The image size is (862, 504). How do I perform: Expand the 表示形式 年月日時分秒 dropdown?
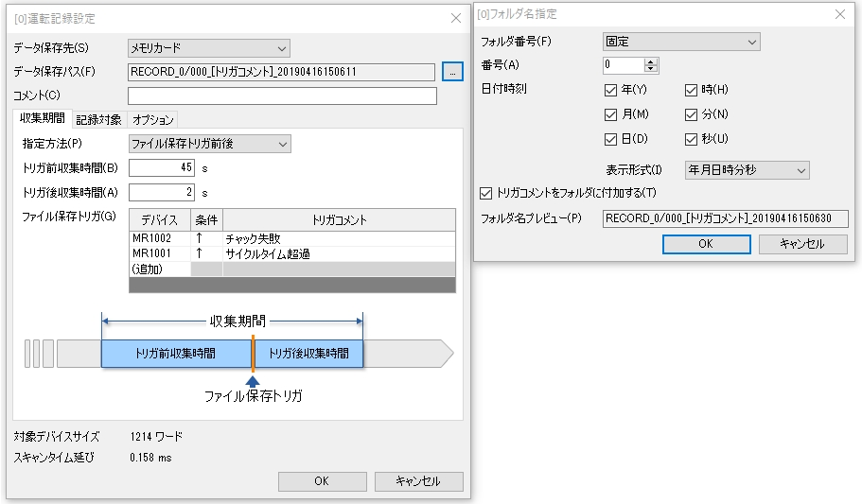coord(747,170)
